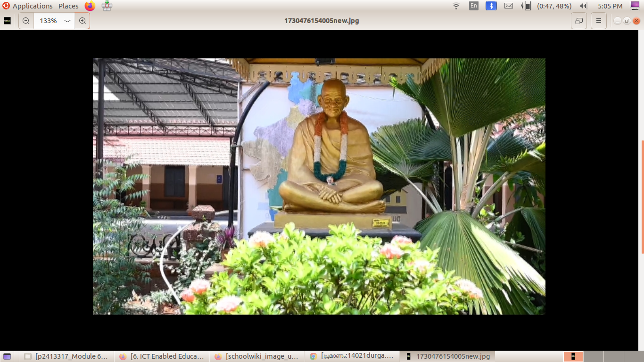Toggle the Bluetooth indicator
This screenshot has width=644, height=362.
[x=491, y=6]
